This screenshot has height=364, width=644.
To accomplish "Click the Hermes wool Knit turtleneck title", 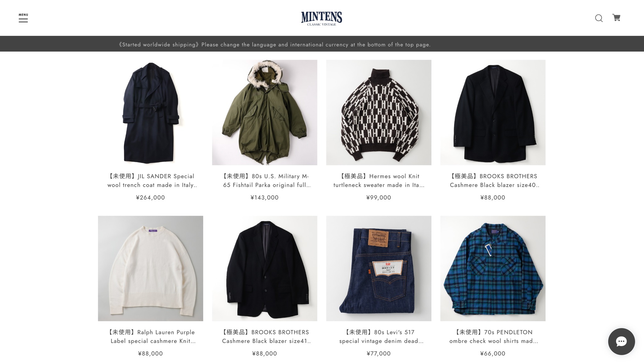I will 379,181.
